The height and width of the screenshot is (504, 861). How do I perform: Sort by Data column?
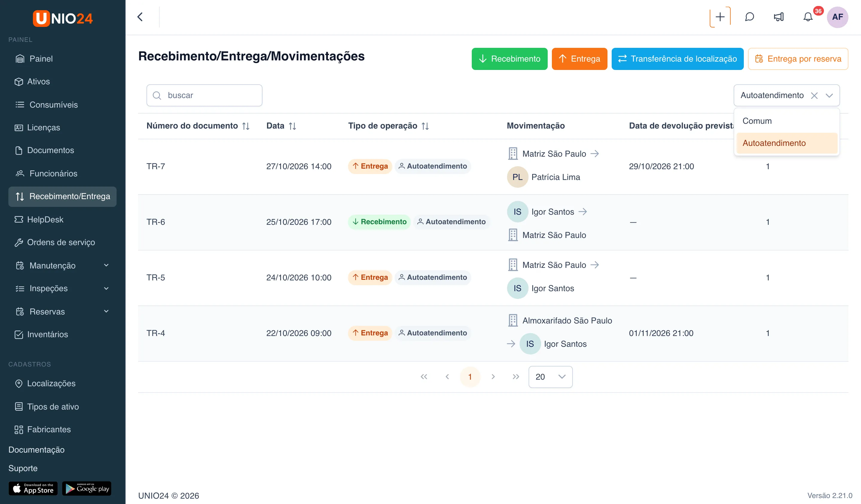coord(292,126)
